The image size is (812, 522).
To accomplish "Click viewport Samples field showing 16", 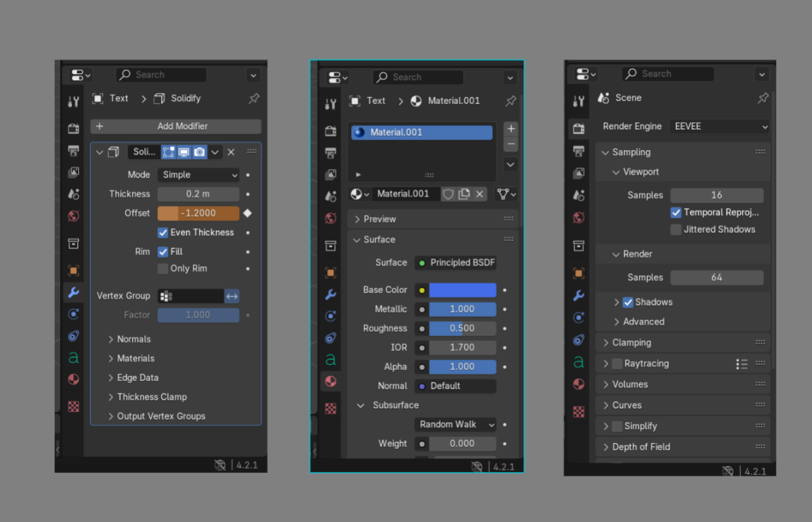I will tap(717, 195).
